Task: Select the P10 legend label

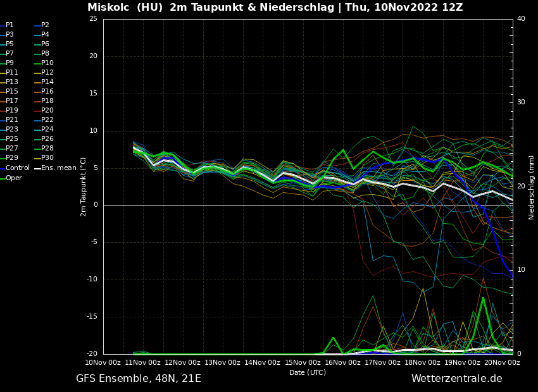Action: 47,63
